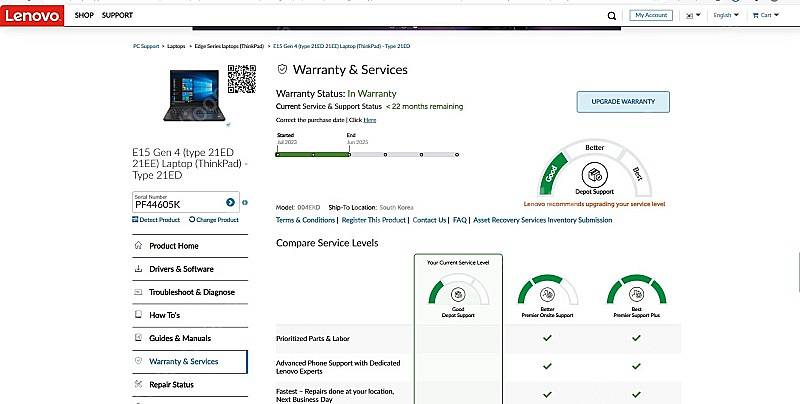Screen dimensions: 800x404
Task: Open Troubleshoot & Diagnose in sidebar
Action: click(x=190, y=292)
